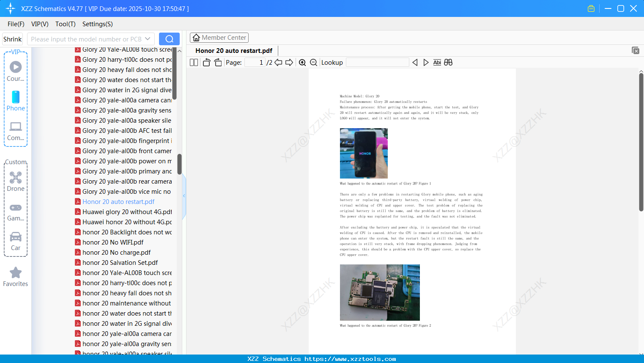
Task: Toggle the Abl whole-word match option
Action: pos(437,62)
